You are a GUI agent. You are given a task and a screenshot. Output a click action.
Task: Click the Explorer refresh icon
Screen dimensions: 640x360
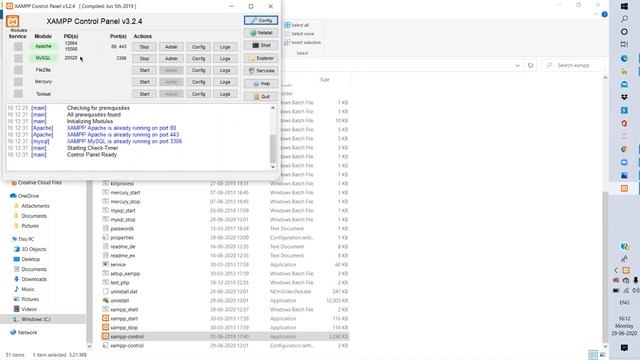point(530,65)
